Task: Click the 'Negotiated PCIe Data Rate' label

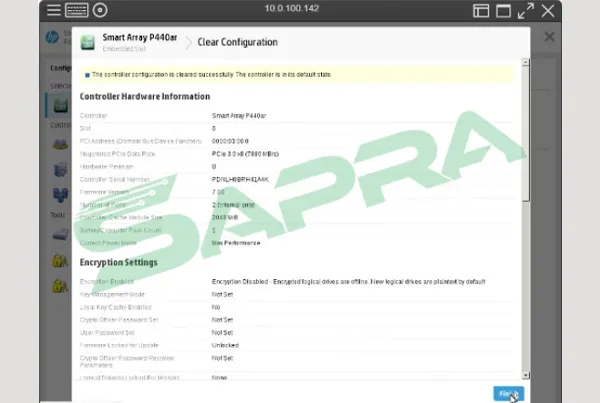Action: [117, 154]
